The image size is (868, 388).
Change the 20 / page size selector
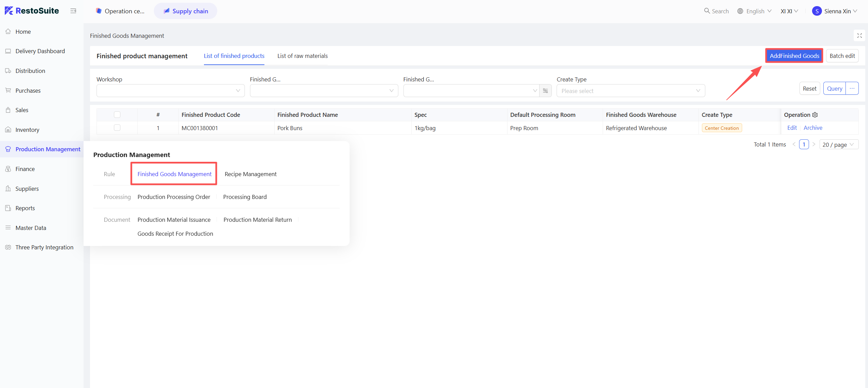pos(838,144)
